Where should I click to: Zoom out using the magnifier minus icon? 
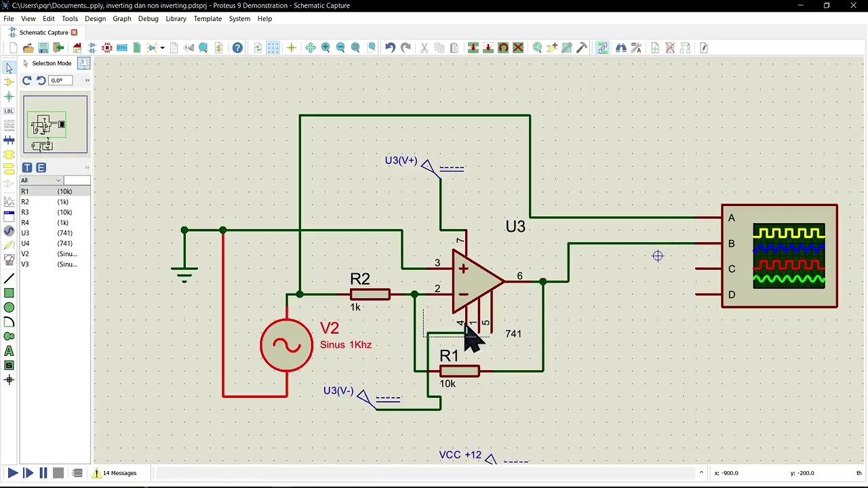click(340, 47)
